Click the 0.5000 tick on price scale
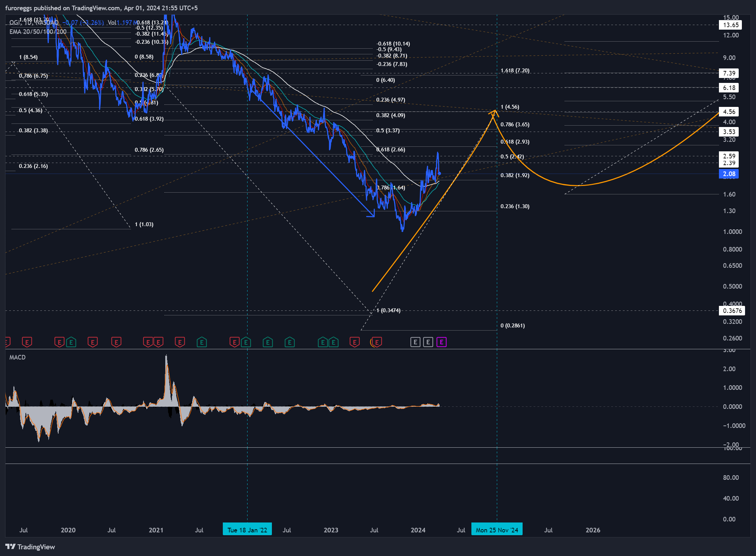 point(732,286)
